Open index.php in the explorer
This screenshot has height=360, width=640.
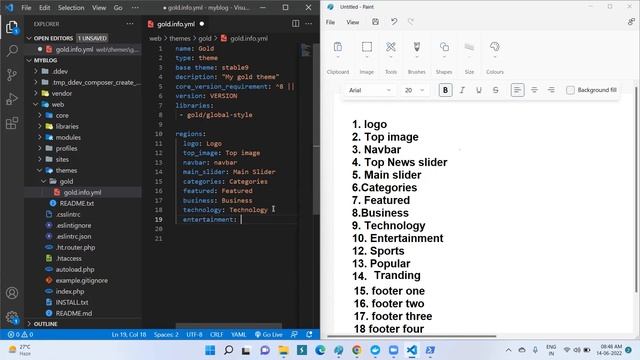point(70,291)
